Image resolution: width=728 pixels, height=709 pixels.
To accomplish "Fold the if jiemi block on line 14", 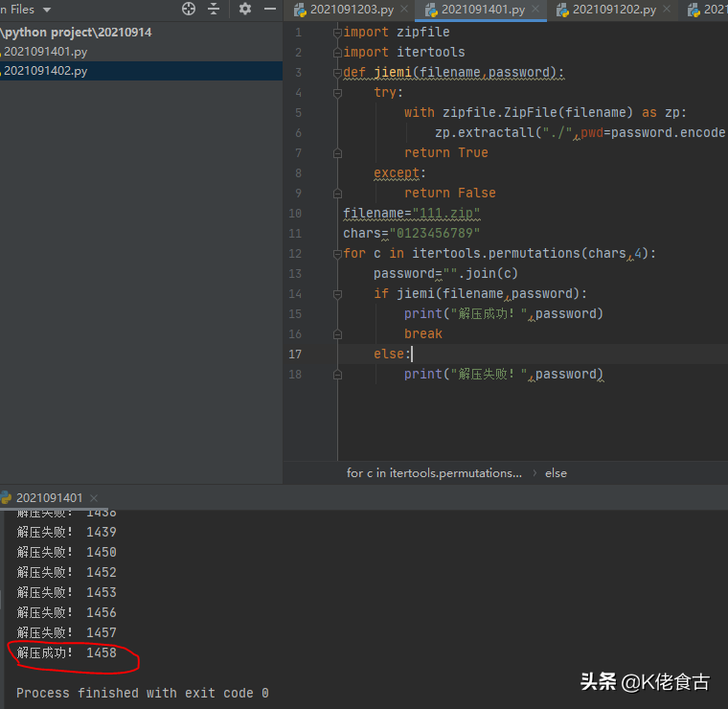I will click(336, 294).
